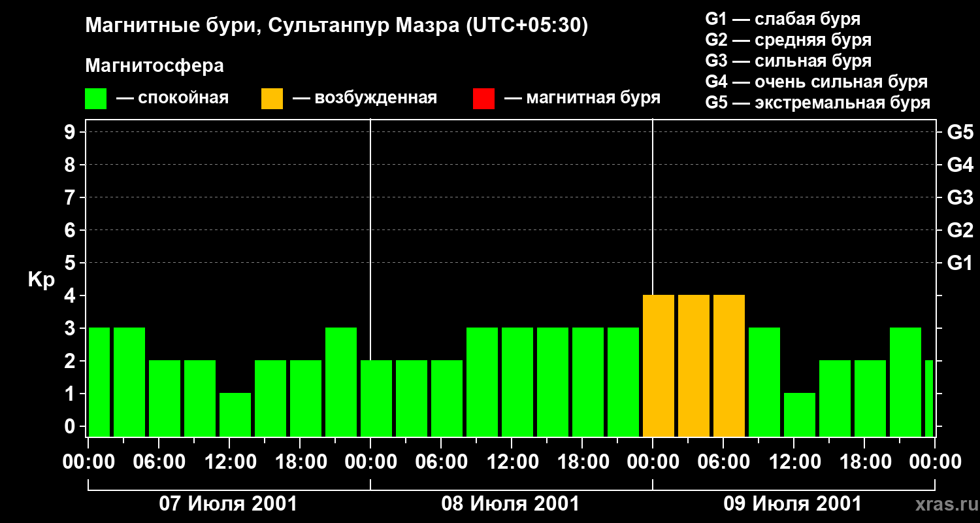
Task: Click the "09 Июля 2001" date label
Action: 792,504
